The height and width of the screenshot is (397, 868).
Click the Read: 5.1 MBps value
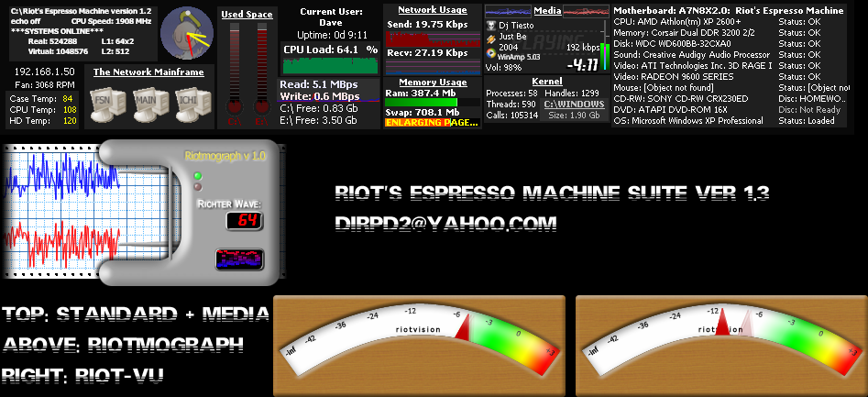tap(318, 84)
